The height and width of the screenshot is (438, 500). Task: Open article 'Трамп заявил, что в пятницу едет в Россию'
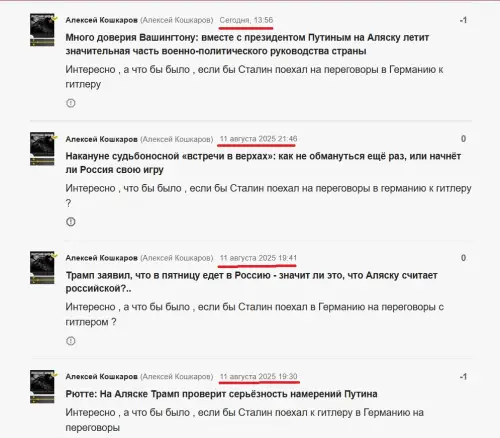(x=251, y=282)
